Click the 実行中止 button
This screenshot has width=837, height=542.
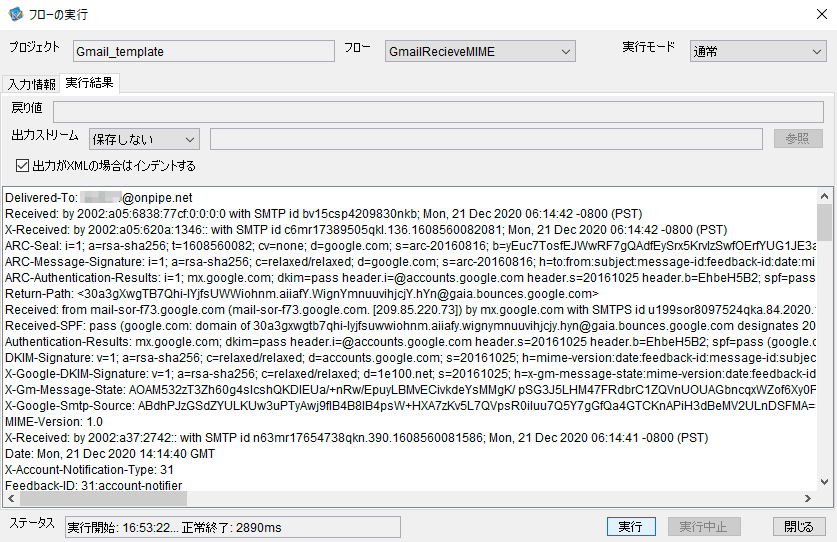(704, 527)
